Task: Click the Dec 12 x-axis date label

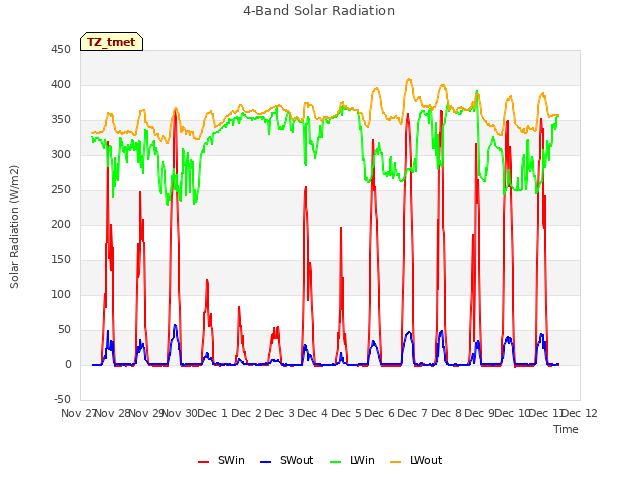Action: (580, 413)
